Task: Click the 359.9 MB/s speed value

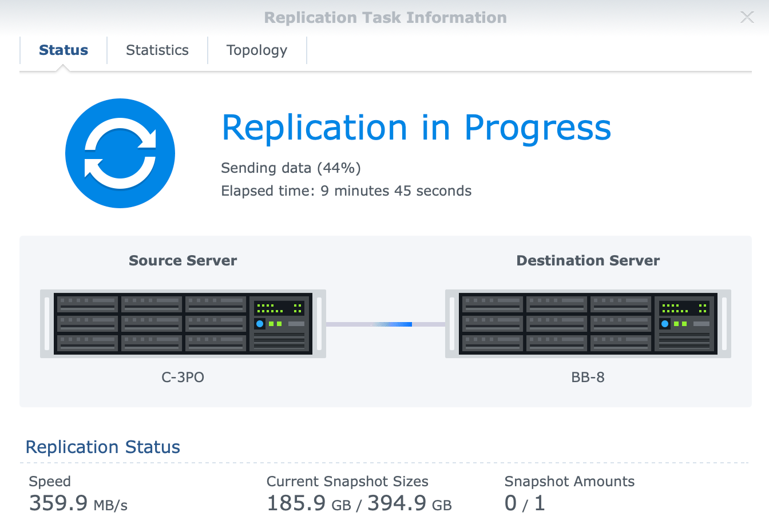Action: (x=78, y=503)
